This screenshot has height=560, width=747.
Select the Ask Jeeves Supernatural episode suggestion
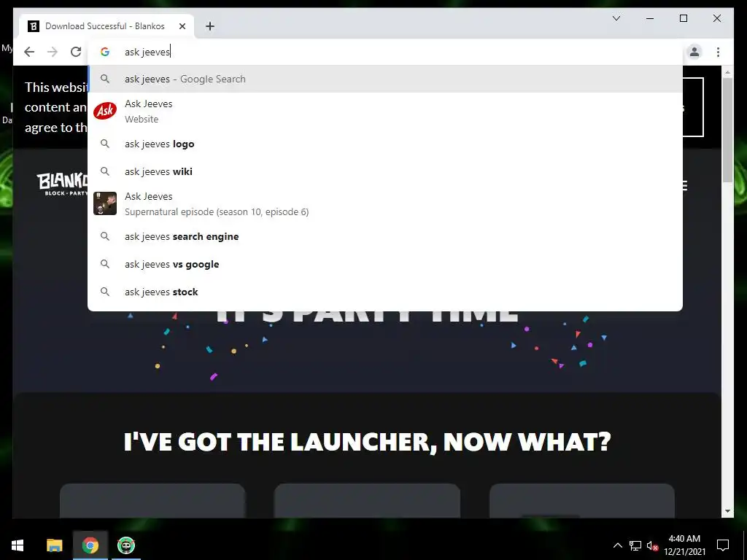pos(385,204)
